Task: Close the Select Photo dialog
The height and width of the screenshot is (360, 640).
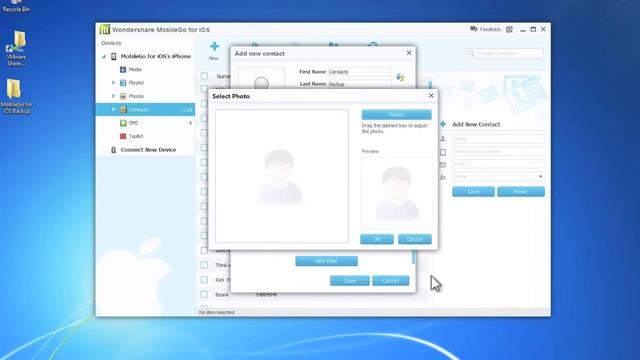Action: (x=431, y=96)
